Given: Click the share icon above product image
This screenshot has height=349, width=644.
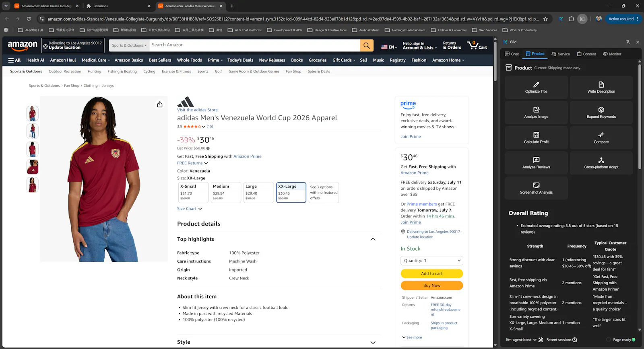Looking at the screenshot, I should tap(160, 105).
